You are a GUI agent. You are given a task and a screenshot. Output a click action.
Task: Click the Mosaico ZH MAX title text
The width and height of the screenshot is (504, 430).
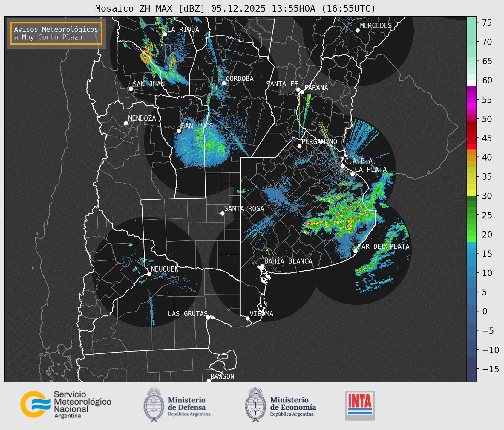point(235,9)
